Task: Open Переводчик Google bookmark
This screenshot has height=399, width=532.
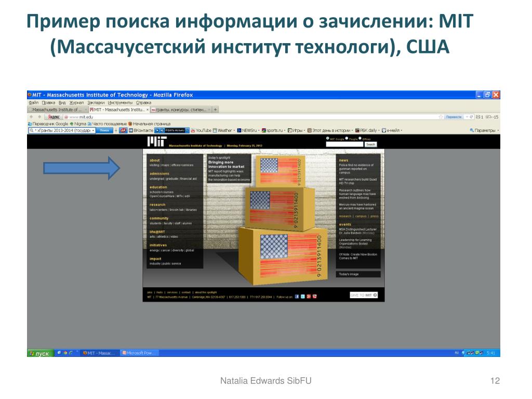Action: pos(48,124)
